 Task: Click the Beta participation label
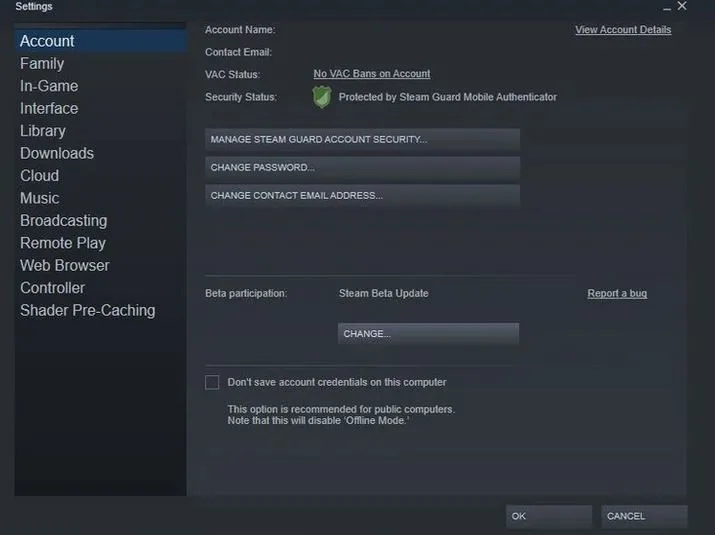tap(246, 293)
